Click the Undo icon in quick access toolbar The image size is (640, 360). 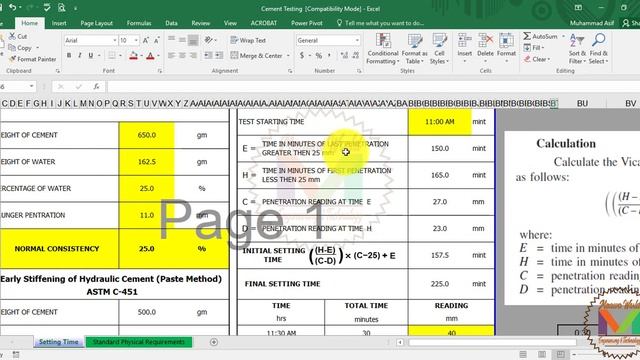click(13, 7)
